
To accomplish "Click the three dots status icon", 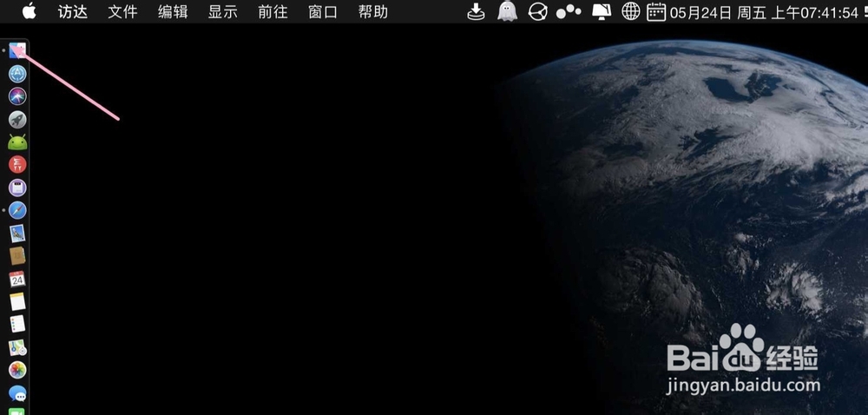I will (x=569, y=11).
